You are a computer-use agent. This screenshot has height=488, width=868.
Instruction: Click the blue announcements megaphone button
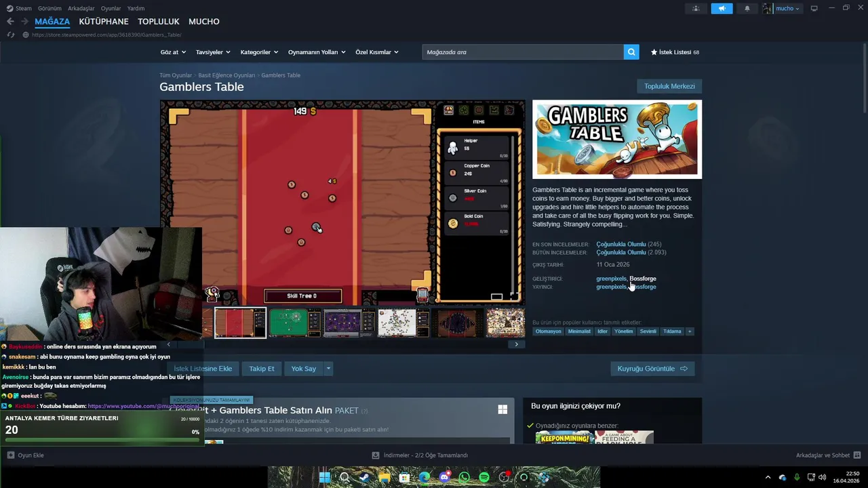722,8
